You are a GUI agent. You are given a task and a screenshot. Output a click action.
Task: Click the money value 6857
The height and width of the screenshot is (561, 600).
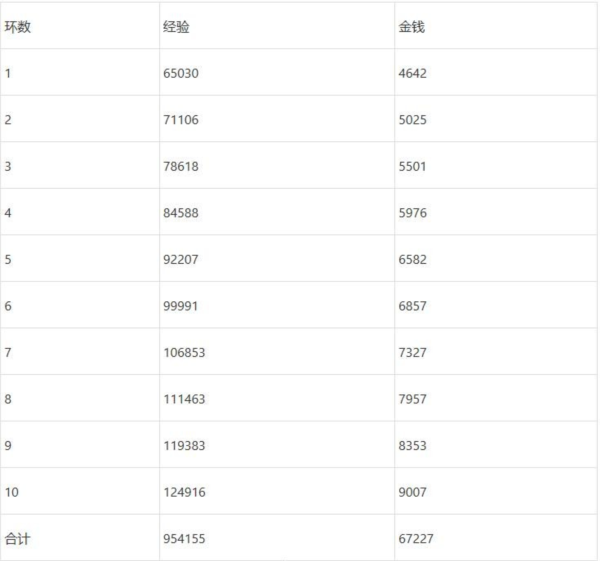(x=412, y=306)
